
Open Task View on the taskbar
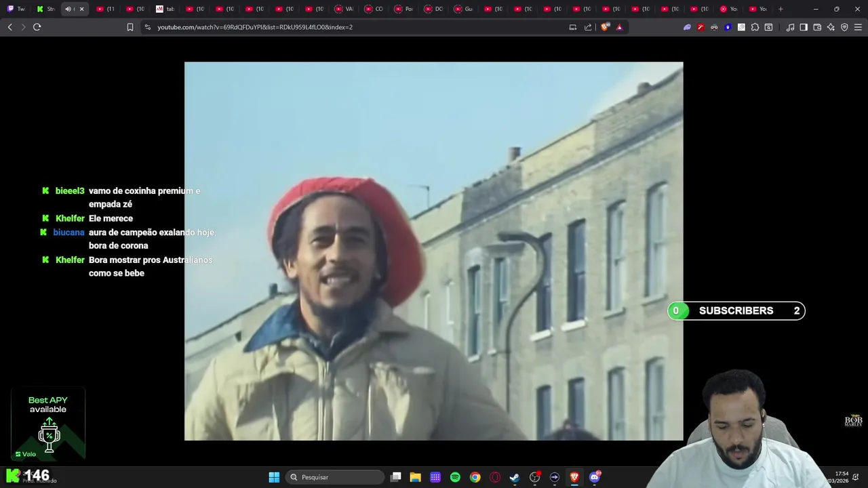[x=396, y=477]
